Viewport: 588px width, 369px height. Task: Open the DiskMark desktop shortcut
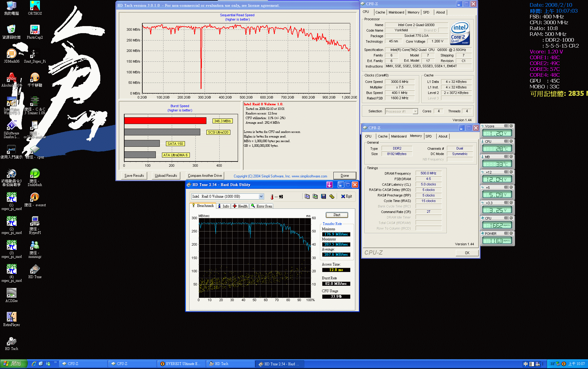coord(35,177)
